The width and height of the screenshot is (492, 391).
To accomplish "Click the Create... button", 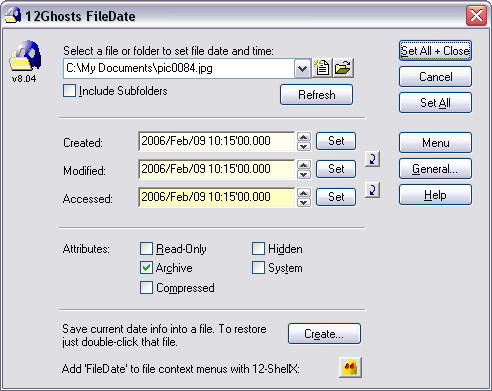I will point(324,333).
